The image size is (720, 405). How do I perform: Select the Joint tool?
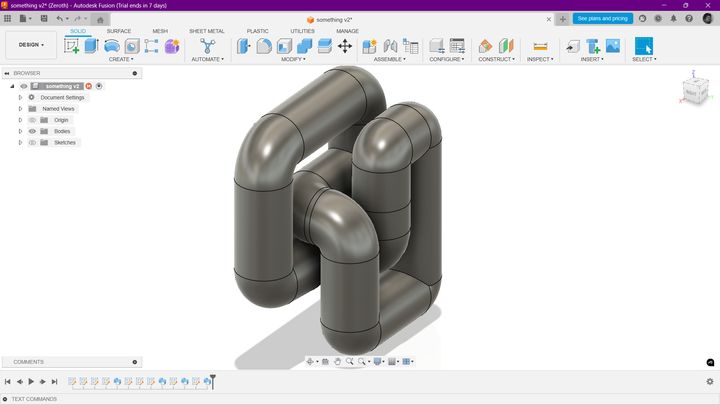tap(390, 46)
